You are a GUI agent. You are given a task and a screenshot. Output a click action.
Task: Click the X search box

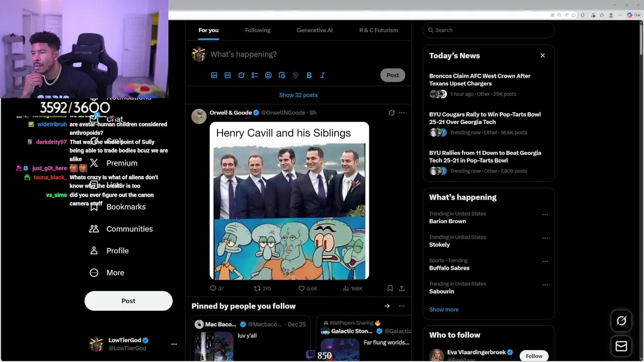point(489,30)
